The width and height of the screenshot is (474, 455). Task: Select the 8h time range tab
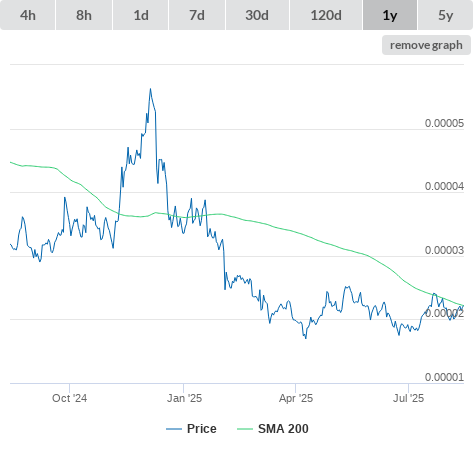pos(84,15)
